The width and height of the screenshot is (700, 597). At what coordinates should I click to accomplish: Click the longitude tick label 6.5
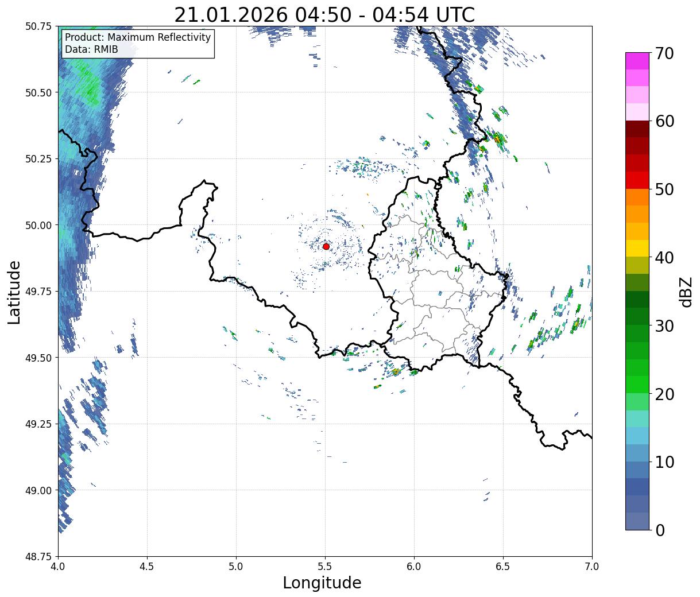503,566
